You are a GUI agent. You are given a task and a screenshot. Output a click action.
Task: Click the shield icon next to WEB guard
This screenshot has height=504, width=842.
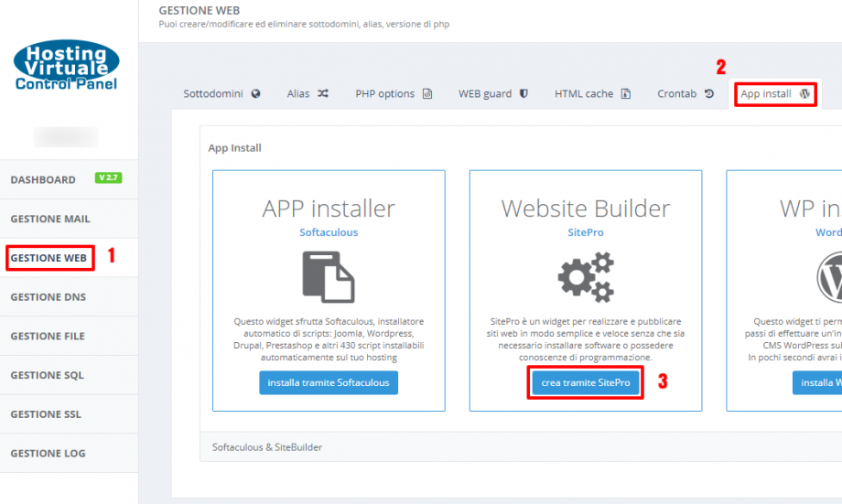(x=524, y=93)
